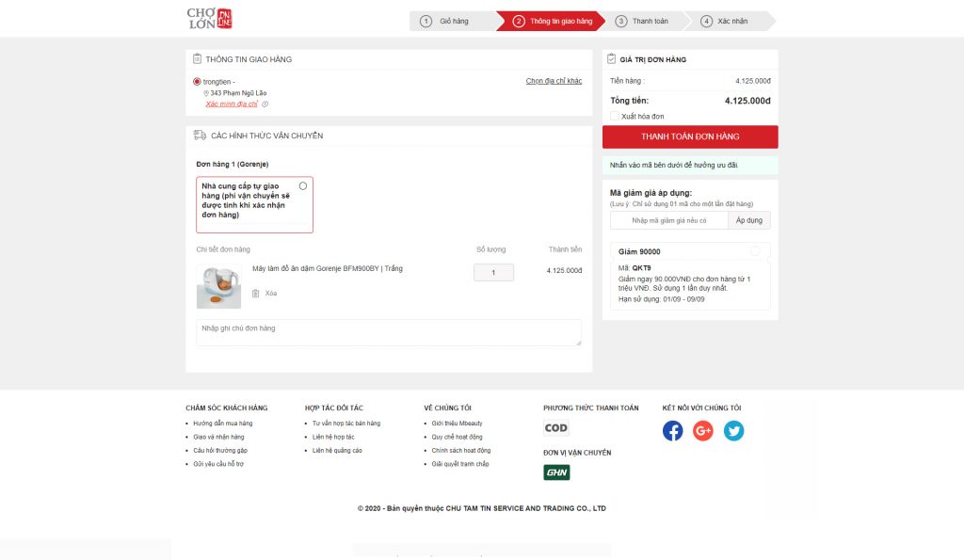This screenshot has width=964, height=560.
Task: Go to step 4 Xác nhận
Action: (730, 21)
